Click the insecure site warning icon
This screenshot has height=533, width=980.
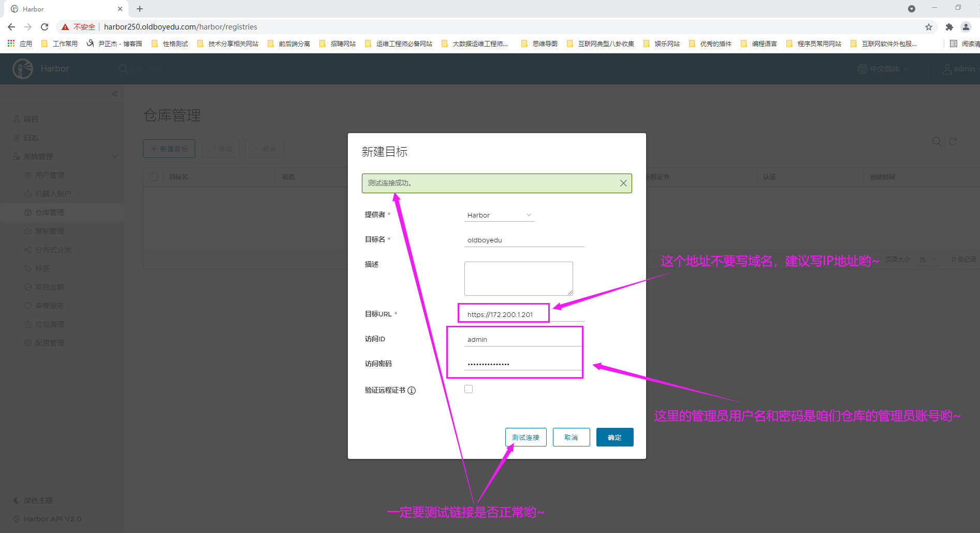pos(65,27)
